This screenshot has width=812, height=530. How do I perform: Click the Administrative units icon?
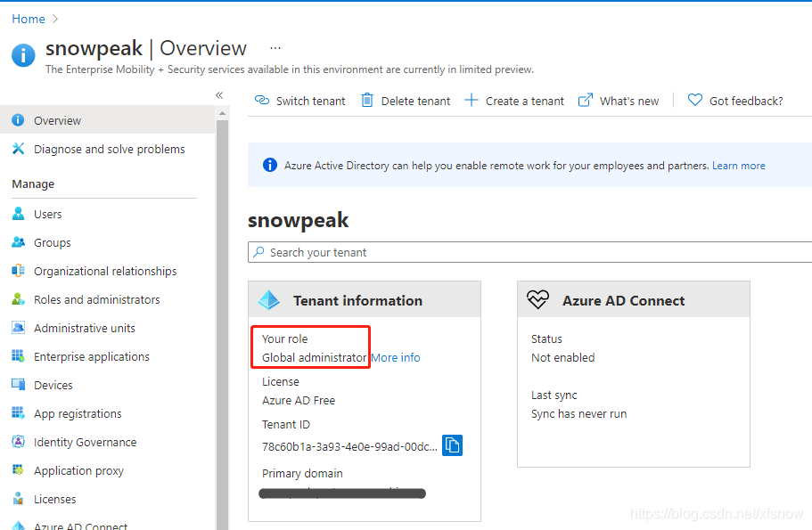(18, 327)
